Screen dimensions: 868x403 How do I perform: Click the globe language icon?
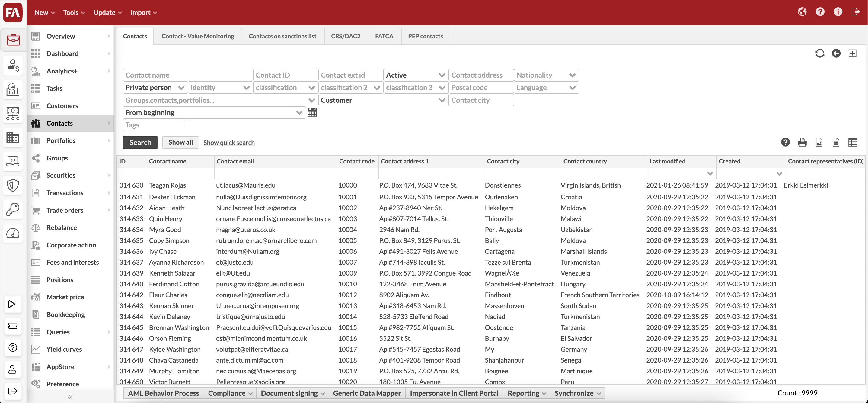pos(802,12)
